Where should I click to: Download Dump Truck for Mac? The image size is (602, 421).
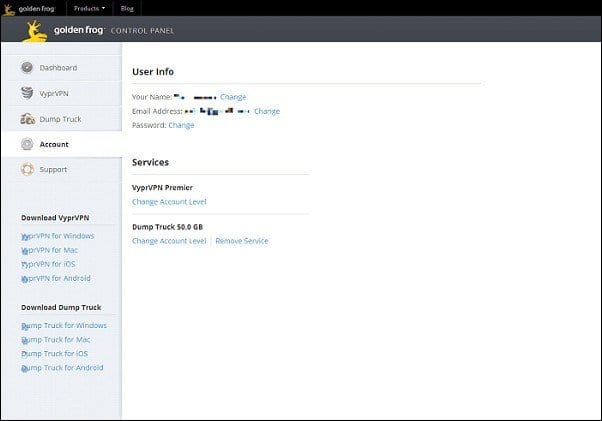[x=56, y=340]
